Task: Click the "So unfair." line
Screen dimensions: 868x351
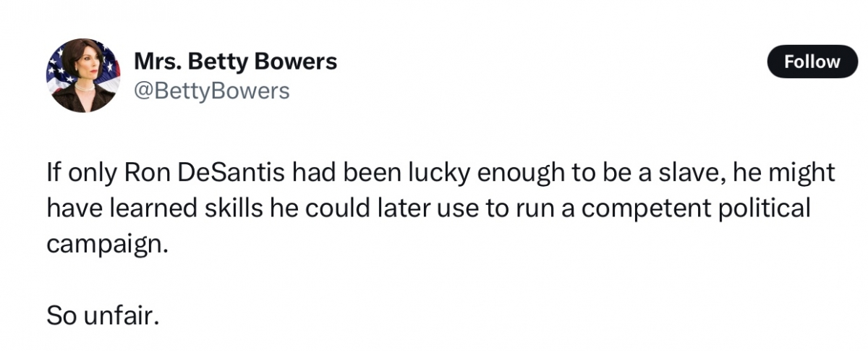Action: pyautogui.click(x=101, y=315)
